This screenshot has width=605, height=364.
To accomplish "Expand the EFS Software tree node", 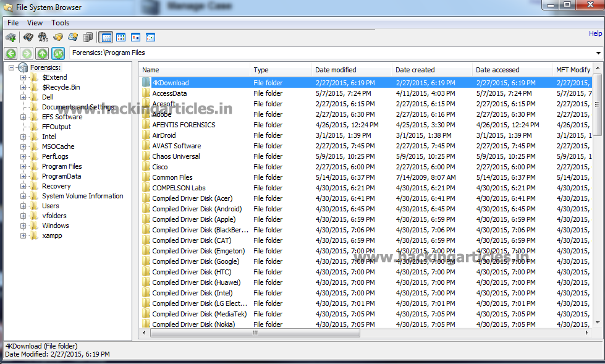I will pos(23,117).
